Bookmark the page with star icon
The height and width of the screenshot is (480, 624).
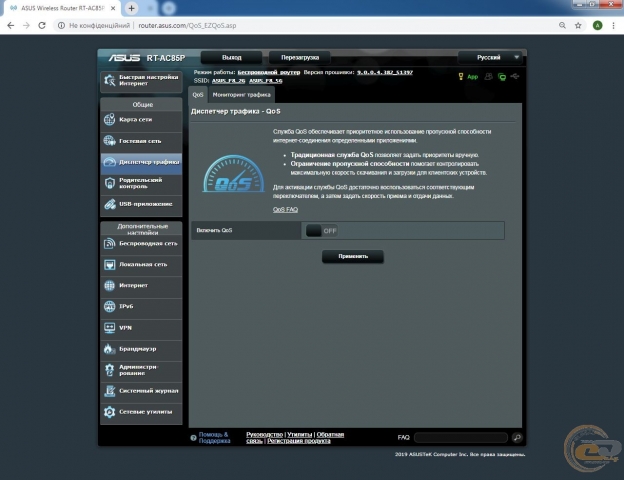point(578,25)
